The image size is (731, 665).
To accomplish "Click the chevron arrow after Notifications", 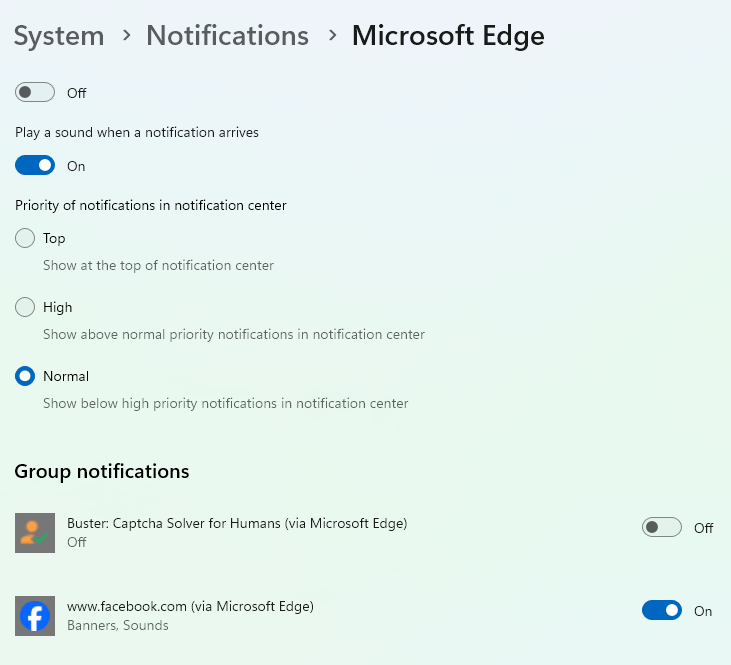I will click(x=331, y=36).
